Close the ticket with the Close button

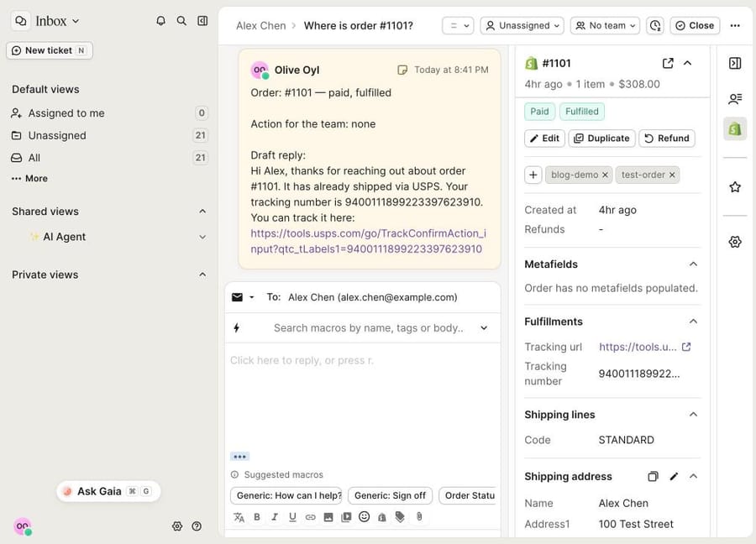[695, 25]
